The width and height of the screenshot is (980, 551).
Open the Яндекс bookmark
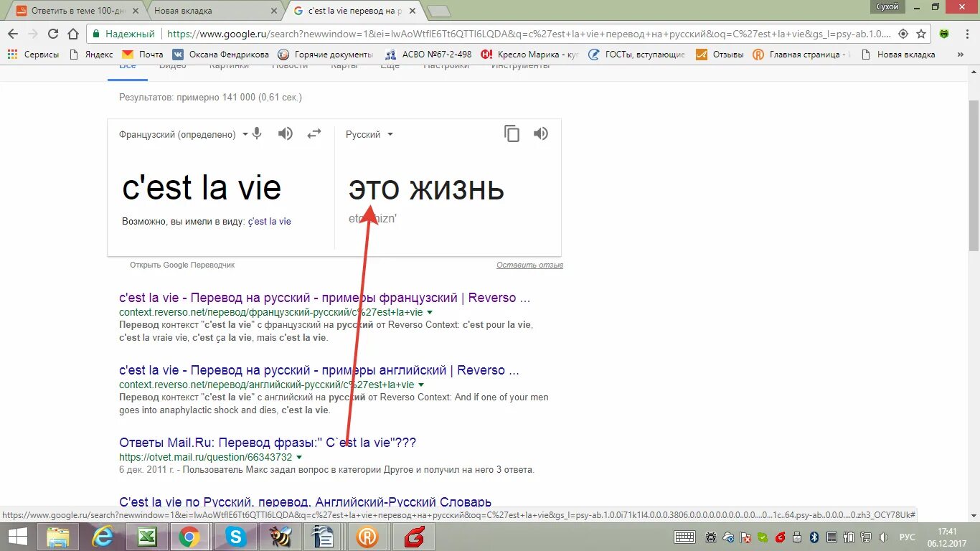tap(91, 55)
